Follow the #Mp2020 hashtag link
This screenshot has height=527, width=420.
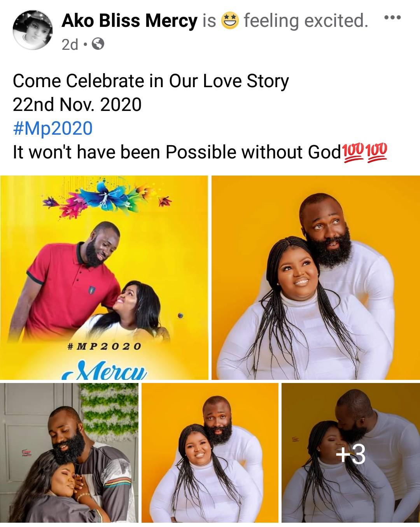(53, 128)
